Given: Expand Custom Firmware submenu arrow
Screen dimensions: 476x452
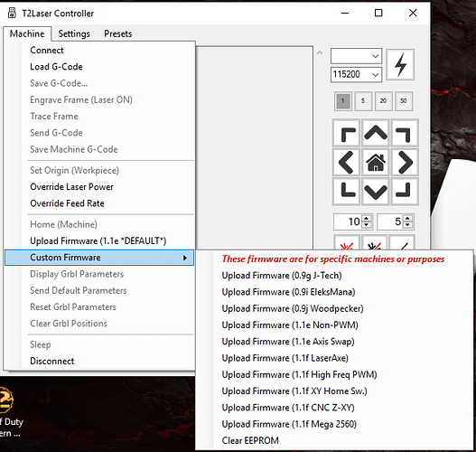Looking at the screenshot, I should (185, 258).
